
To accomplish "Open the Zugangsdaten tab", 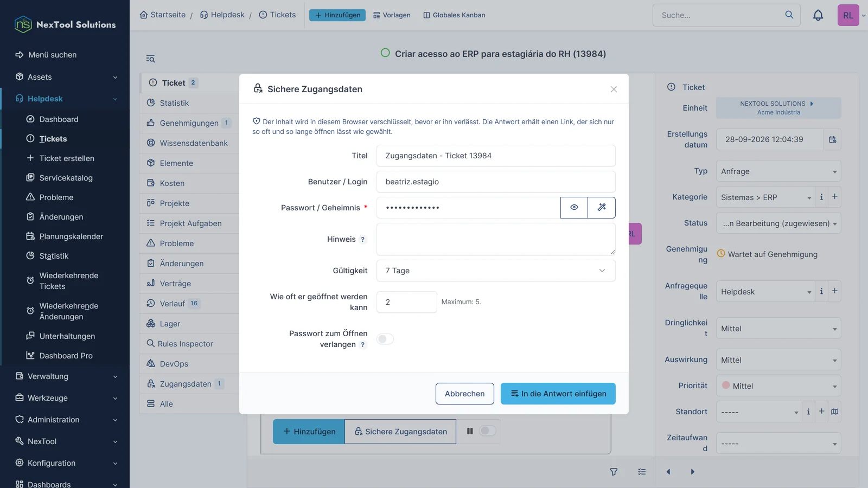I will (x=189, y=384).
